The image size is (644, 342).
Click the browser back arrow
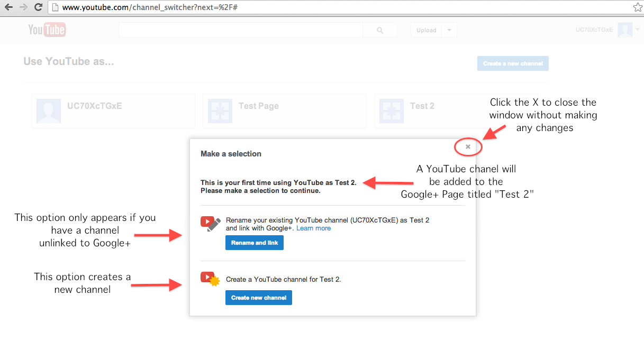point(8,7)
